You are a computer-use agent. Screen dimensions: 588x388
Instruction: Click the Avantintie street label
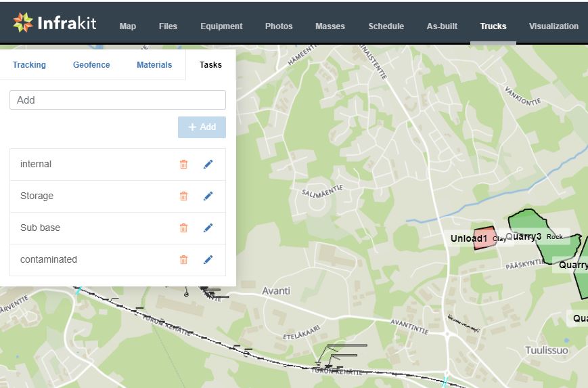(409, 326)
